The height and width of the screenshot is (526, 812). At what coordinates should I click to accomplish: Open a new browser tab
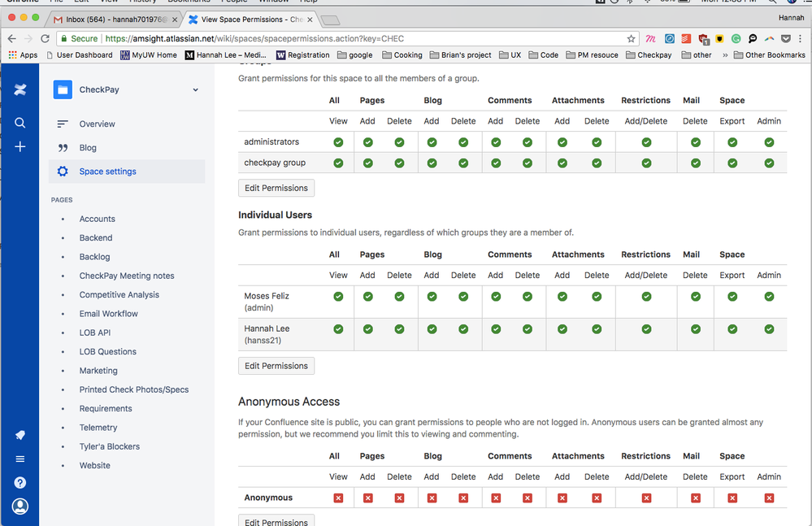pyautogui.click(x=330, y=20)
